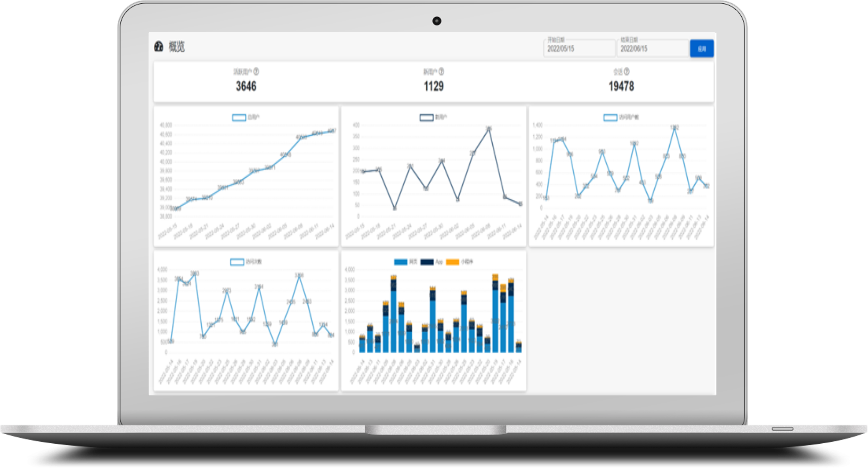The width and height of the screenshot is (868, 468).
Task: Click the 概览 page title
Action: [176, 47]
